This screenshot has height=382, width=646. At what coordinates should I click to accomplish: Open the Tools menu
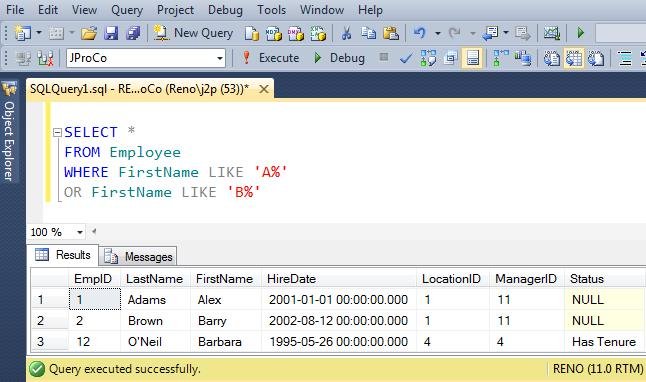[271, 9]
